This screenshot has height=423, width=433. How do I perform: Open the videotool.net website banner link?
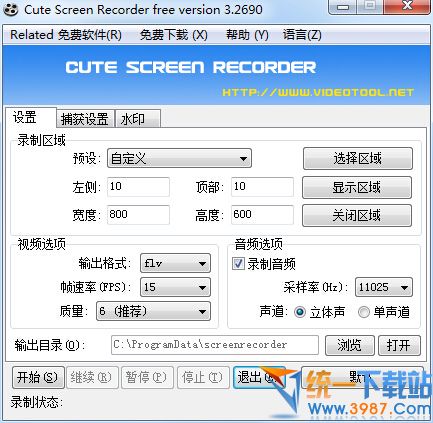(x=318, y=92)
